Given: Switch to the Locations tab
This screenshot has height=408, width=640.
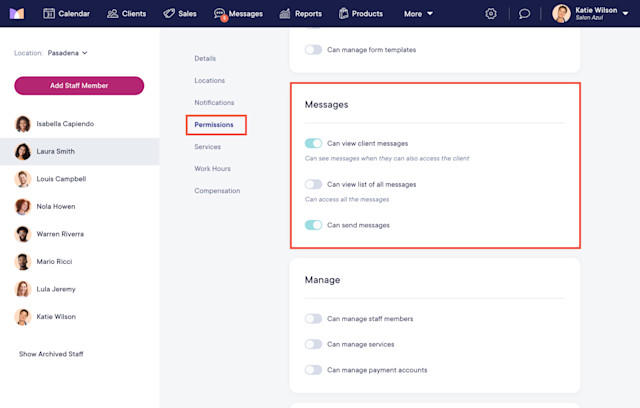Looking at the screenshot, I should (209, 80).
